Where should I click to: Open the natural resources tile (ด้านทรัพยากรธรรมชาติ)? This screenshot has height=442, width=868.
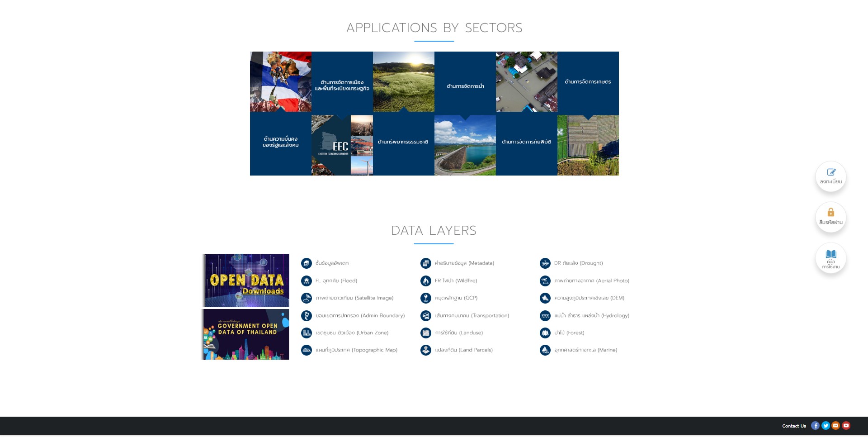pos(404,144)
